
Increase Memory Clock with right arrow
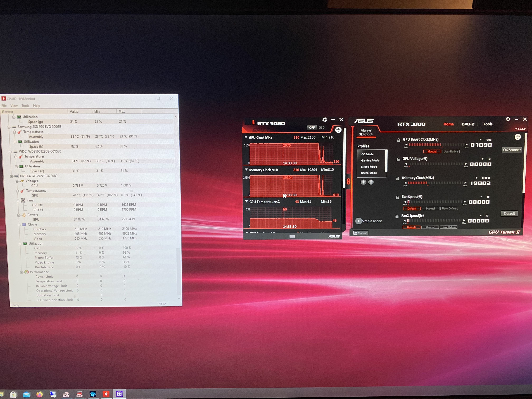click(466, 183)
